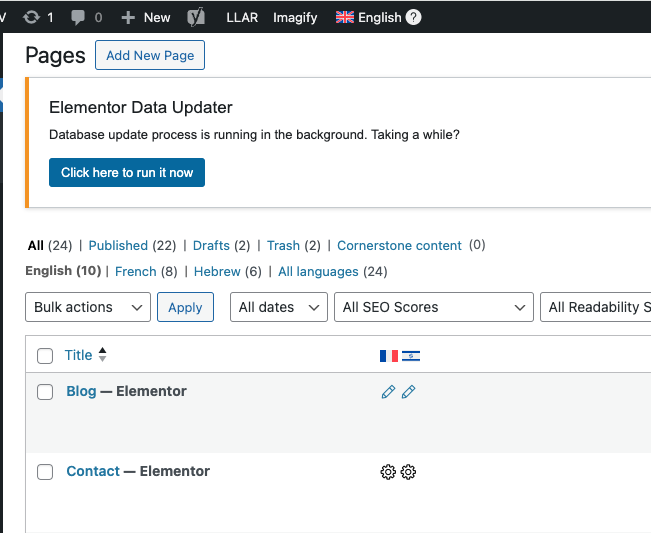
Task: Edit the Hebrew translation of Blog page
Action: tap(409, 391)
